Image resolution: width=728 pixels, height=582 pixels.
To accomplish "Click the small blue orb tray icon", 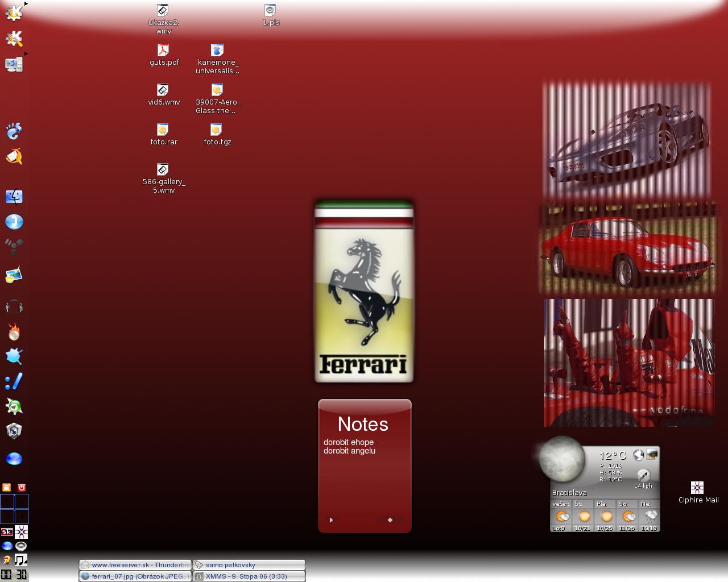I will click(7, 546).
